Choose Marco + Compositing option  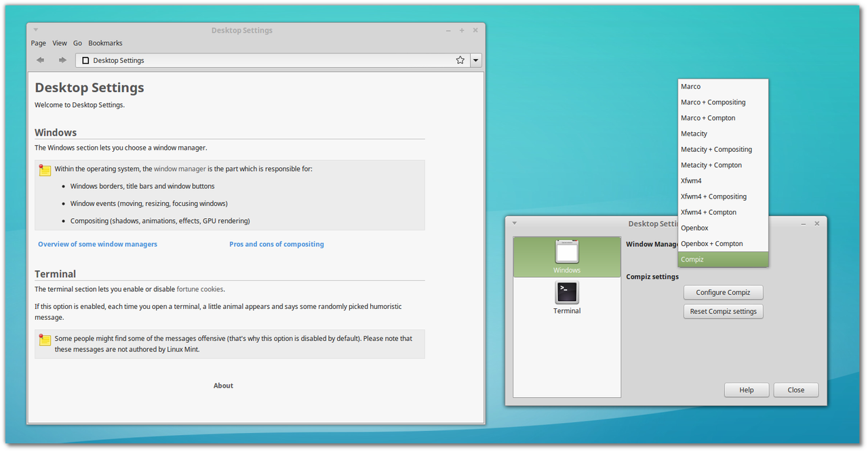723,102
